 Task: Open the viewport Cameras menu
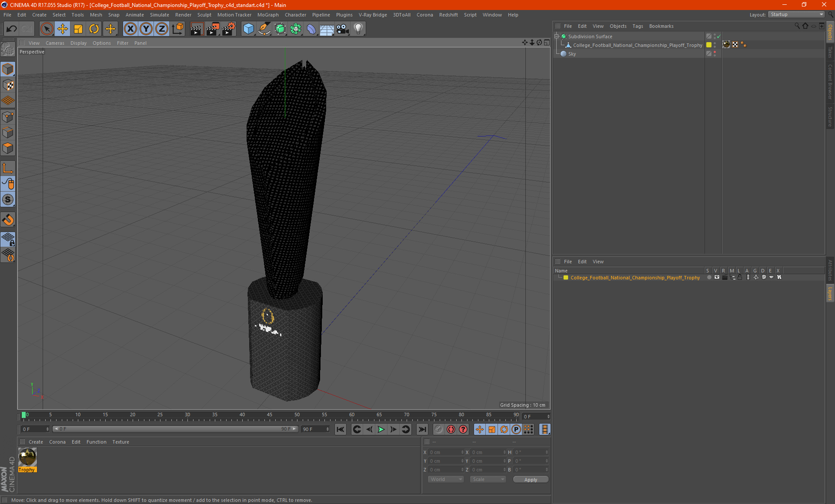pos(55,43)
